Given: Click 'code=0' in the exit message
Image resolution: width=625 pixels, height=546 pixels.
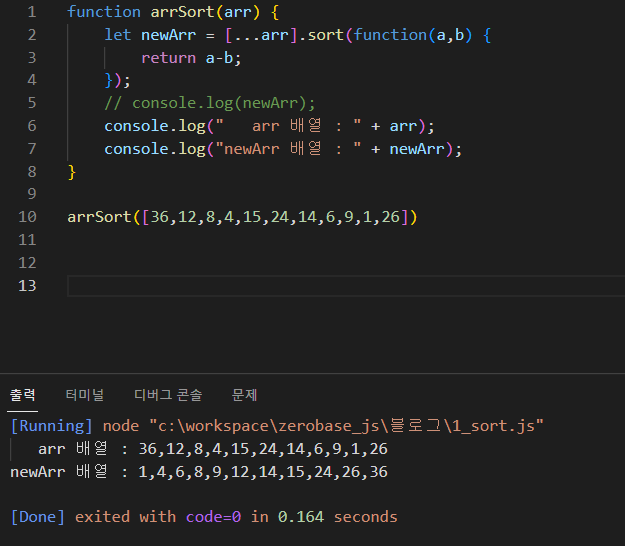Looking at the screenshot, I should tap(214, 517).
